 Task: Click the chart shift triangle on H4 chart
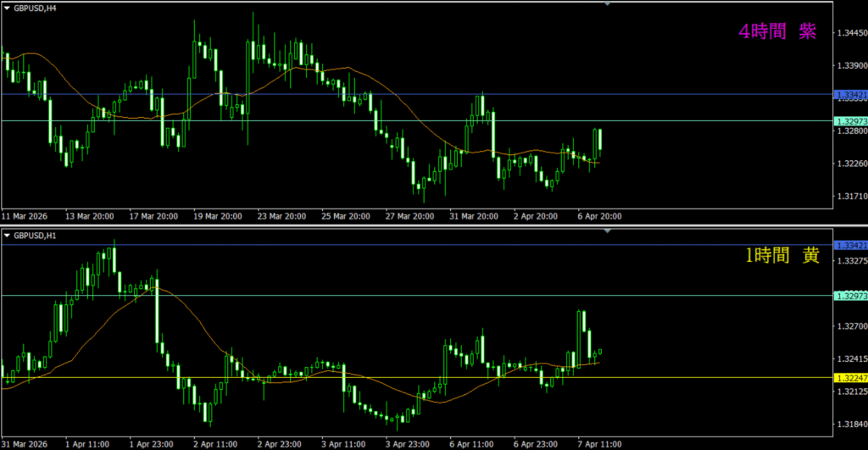607,4
